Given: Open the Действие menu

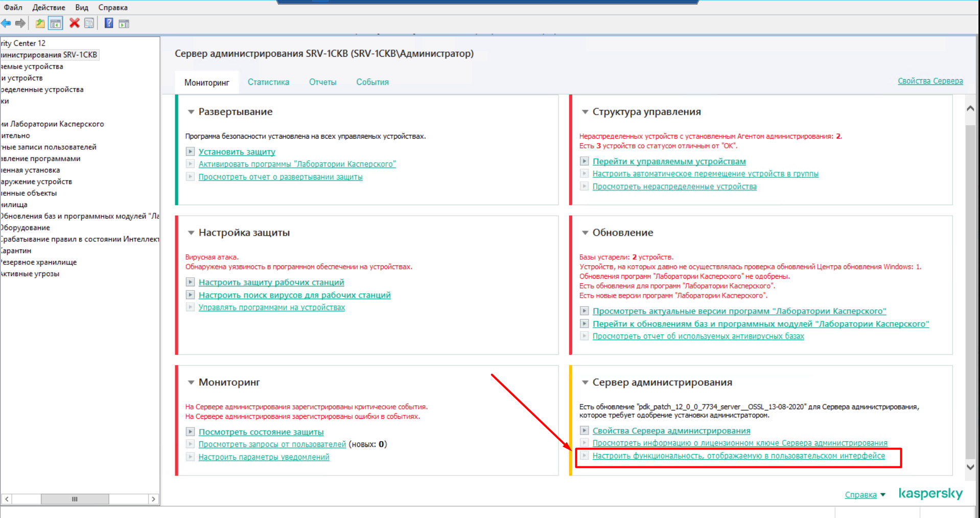Looking at the screenshot, I should [x=49, y=7].
